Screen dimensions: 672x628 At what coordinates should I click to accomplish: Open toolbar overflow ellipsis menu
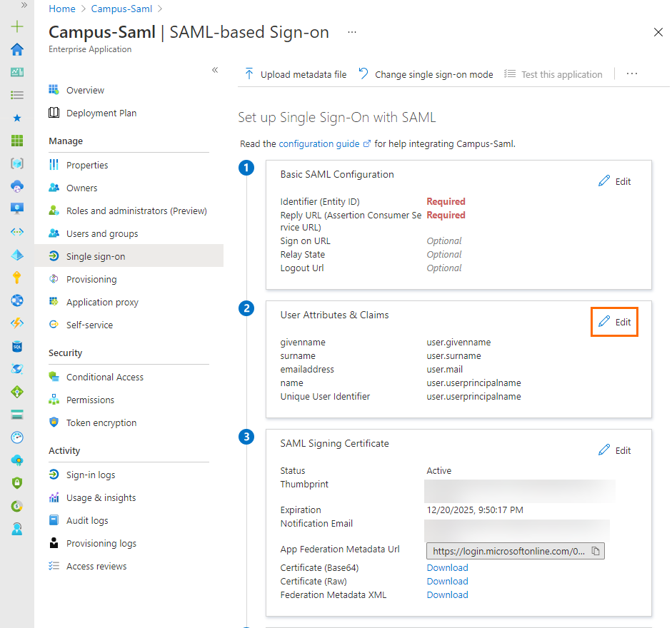(x=632, y=74)
